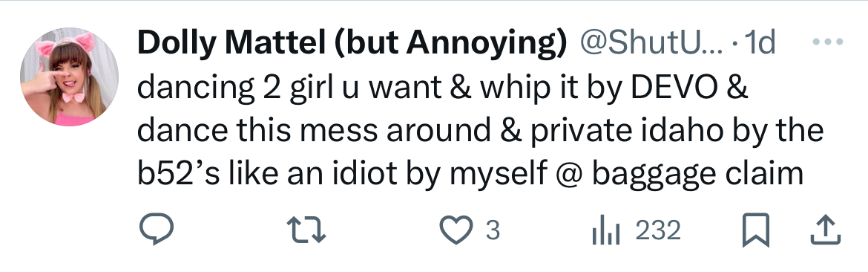The width and height of the screenshot is (868, 272).
Task: Repost this tweet with the retweet arrows
Action: [306, 230]
